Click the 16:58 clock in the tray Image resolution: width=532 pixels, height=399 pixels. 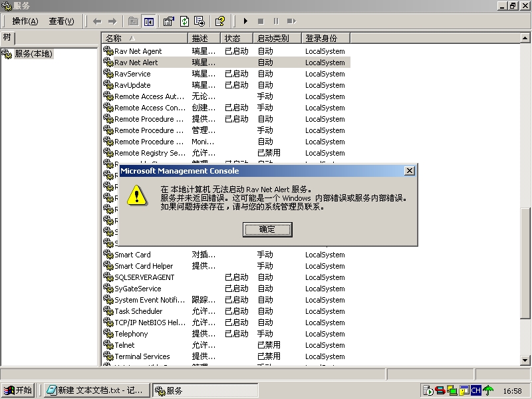[512, 391]
